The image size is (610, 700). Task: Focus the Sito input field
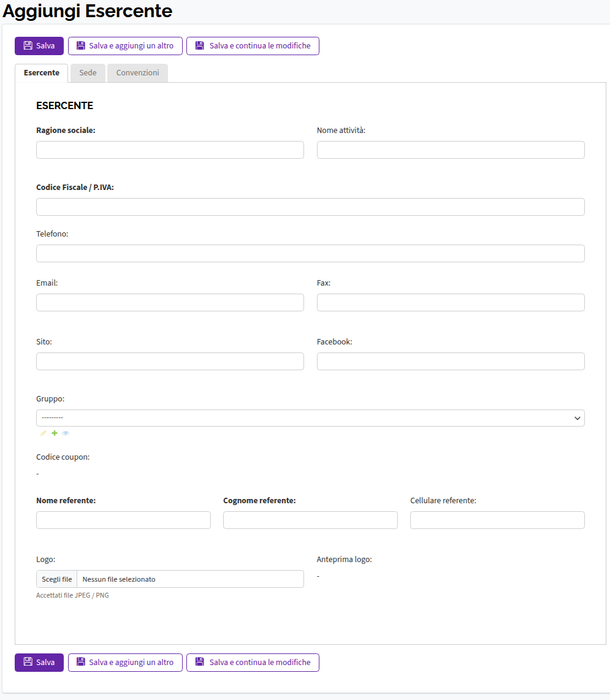pyautogui.click(x=170, y=362)
